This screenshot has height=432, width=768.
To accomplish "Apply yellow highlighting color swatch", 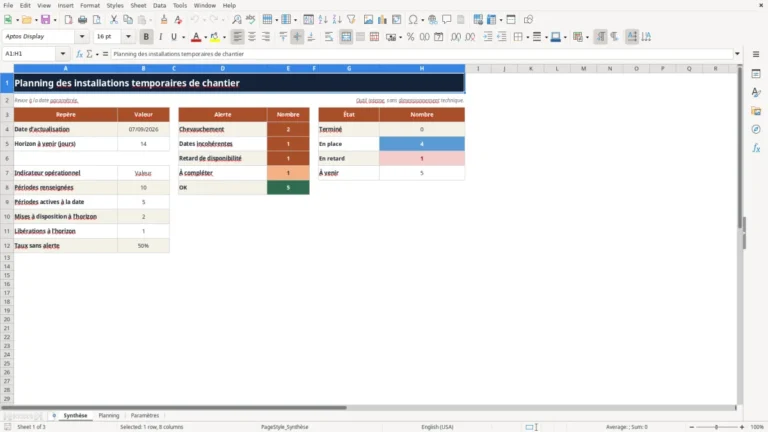I will point(215,37).
